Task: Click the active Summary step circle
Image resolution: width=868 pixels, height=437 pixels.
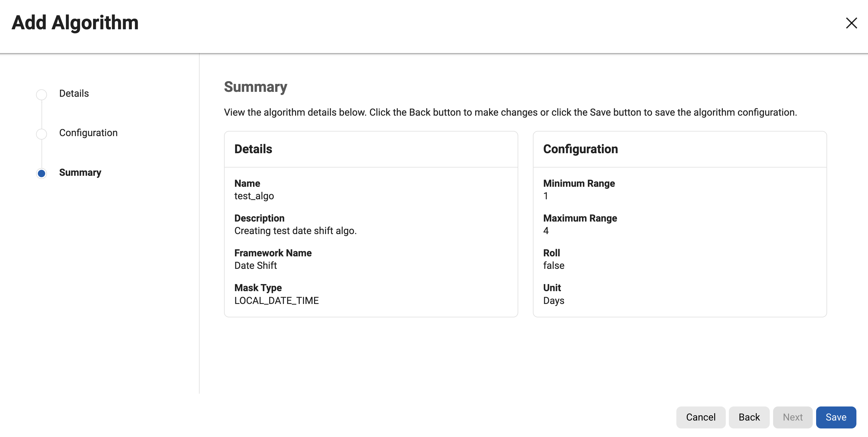Action: [42, 173]
